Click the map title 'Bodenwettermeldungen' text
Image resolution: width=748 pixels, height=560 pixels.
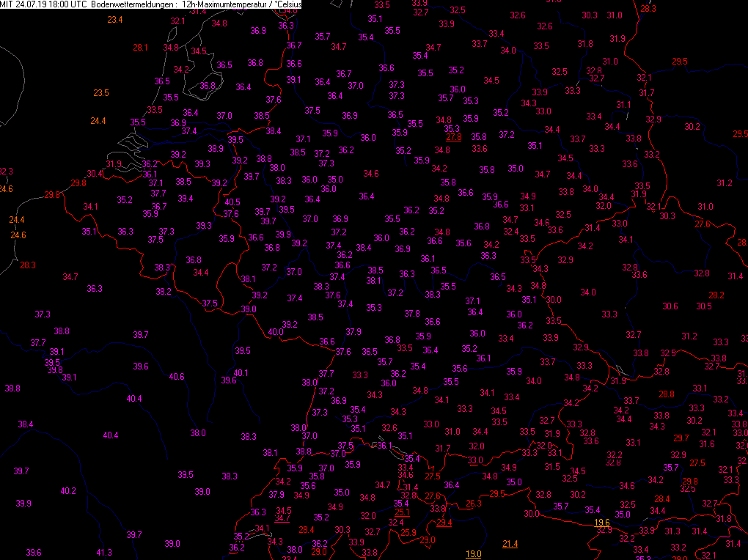pyautogui.click(x=130, y=4)
